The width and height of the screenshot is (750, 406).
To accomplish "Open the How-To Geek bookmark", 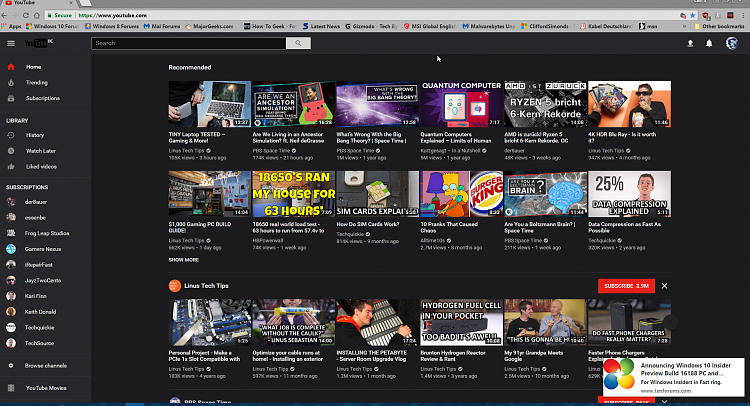I will click(x=270, y=26).
